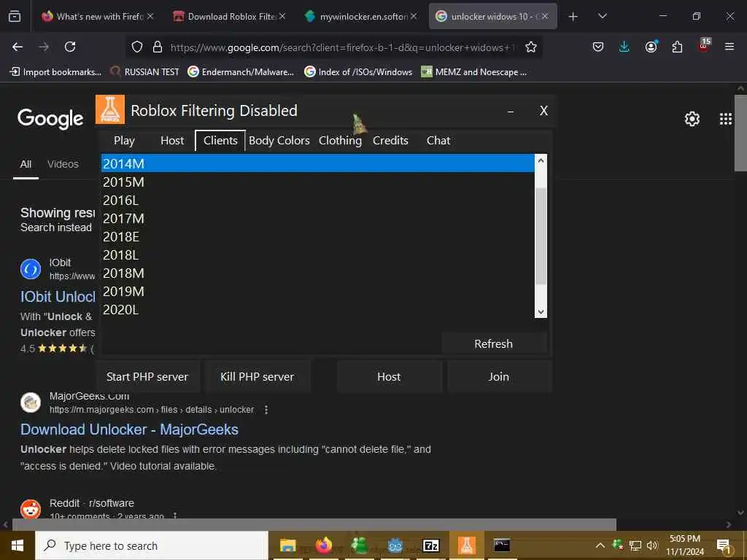The image size is (747, 560).
Task: Click the bottom Host button
Action: (389, 376)
